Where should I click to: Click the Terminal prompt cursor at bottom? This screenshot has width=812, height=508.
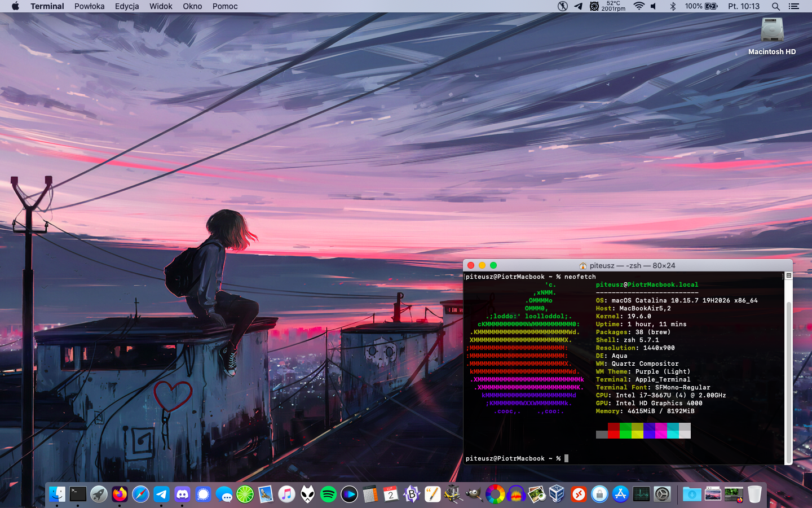coord(566,458)
